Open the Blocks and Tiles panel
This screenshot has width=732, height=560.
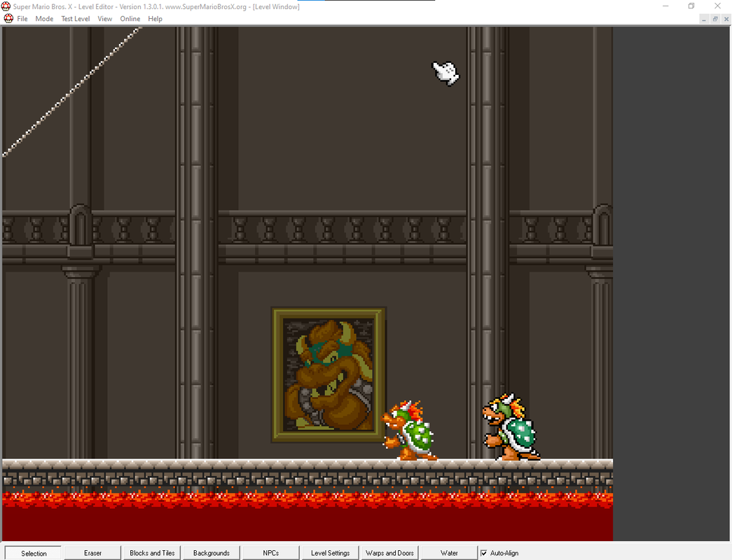(152, 553)
